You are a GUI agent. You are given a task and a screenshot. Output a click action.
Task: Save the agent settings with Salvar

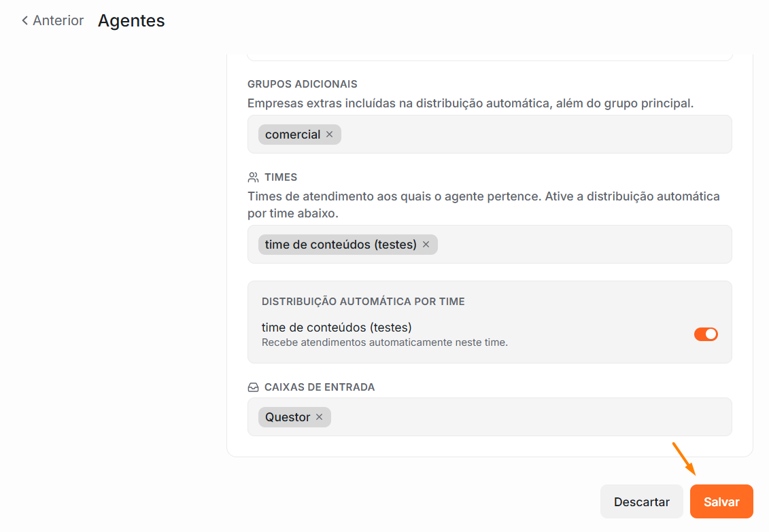coord(721,501)
